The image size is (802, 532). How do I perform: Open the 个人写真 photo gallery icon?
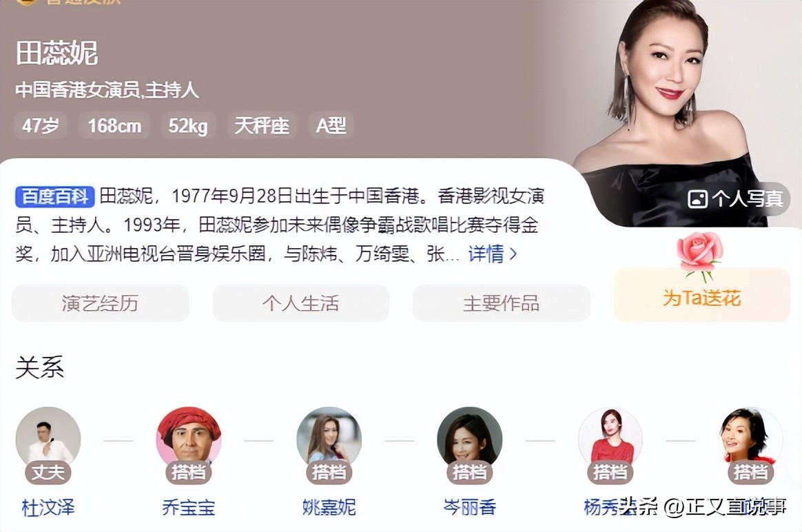697,198
